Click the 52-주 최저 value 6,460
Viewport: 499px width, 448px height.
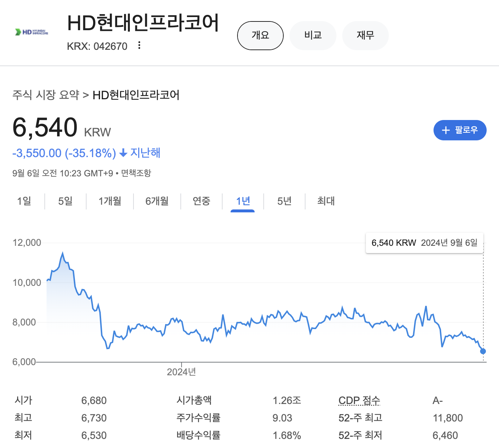(x=445, y=436)
